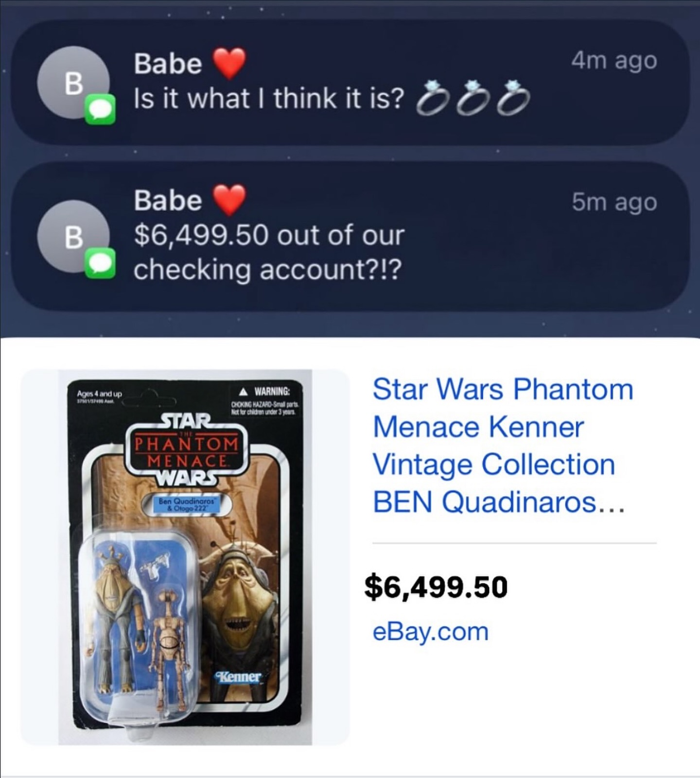Tap the last ring emoji
Screen dimensions: 700x778
pos(511,99)
